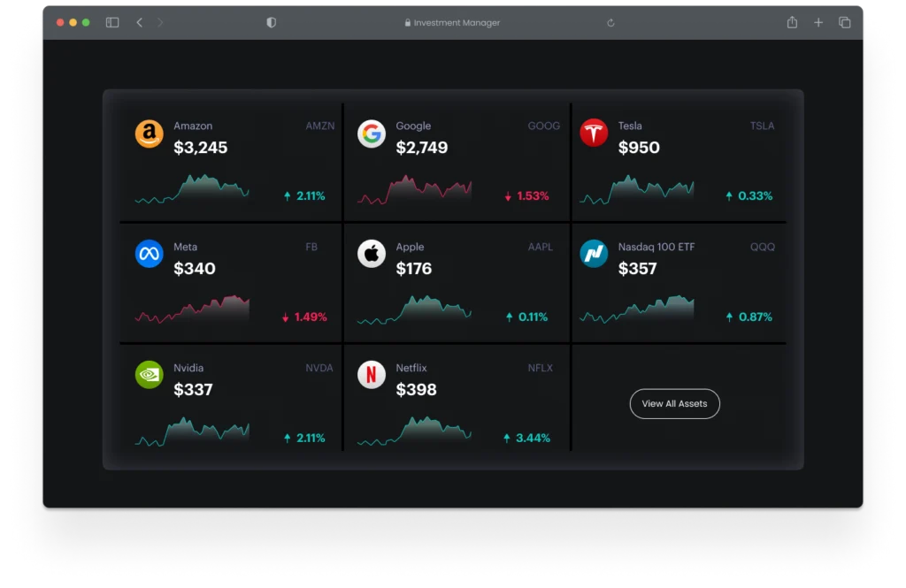Show the tab overview
906x588 pixels.
tap(845, 22)
